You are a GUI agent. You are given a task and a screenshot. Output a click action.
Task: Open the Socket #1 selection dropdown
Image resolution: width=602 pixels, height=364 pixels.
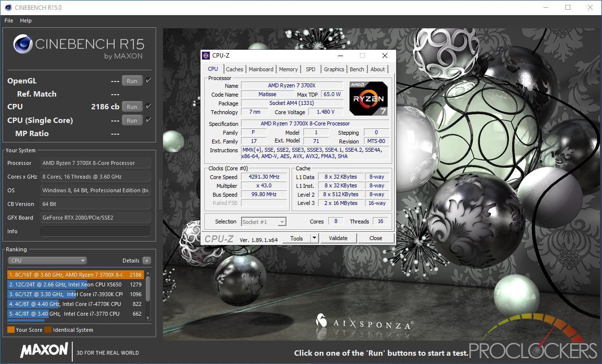(264, 222)
